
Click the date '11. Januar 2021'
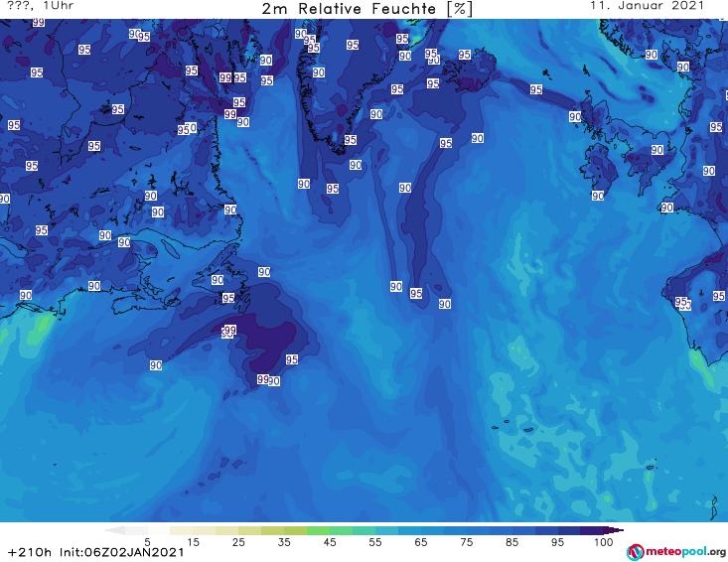click(x=647, y=6)
